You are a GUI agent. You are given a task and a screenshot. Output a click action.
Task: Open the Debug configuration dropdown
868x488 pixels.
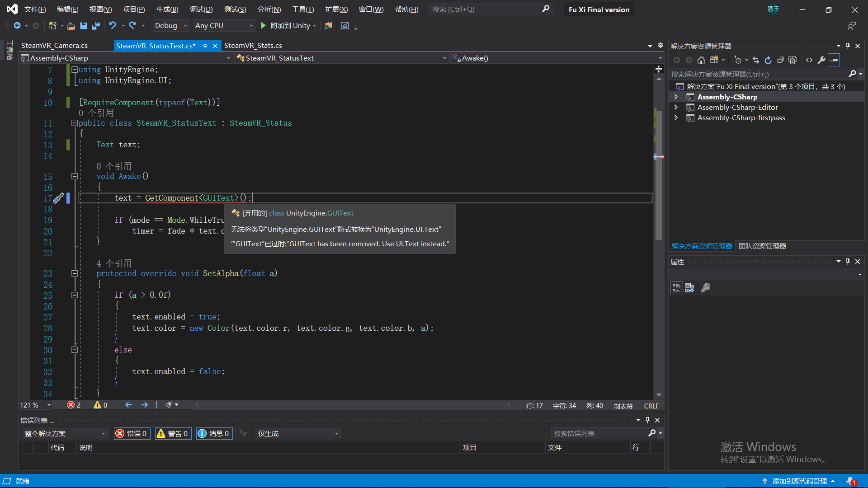point(171,26)
